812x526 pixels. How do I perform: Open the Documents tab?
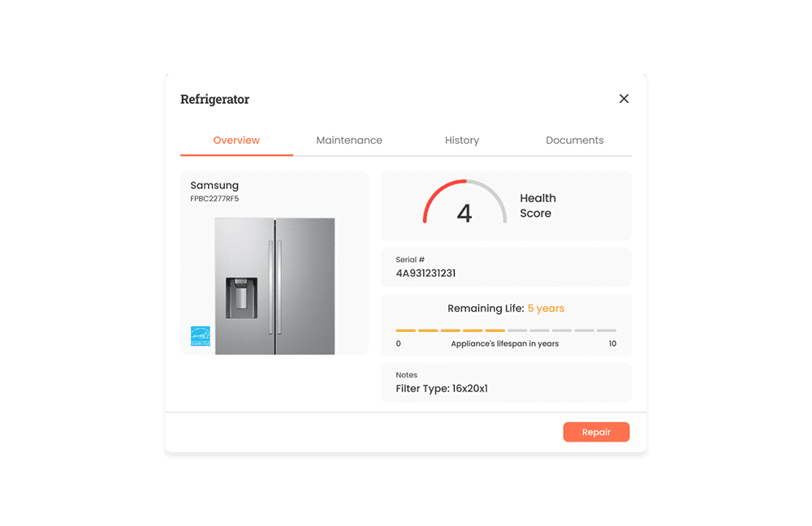(x=575, y=140)
